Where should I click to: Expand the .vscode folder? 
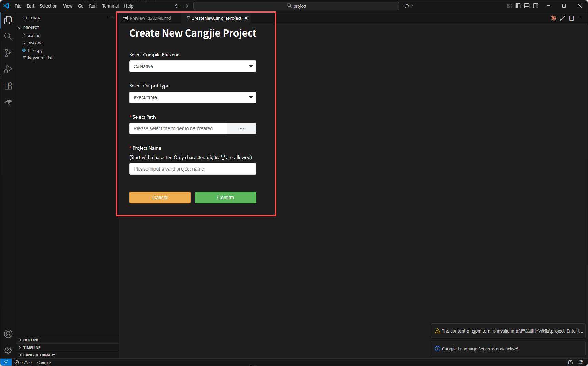point(67,43)
